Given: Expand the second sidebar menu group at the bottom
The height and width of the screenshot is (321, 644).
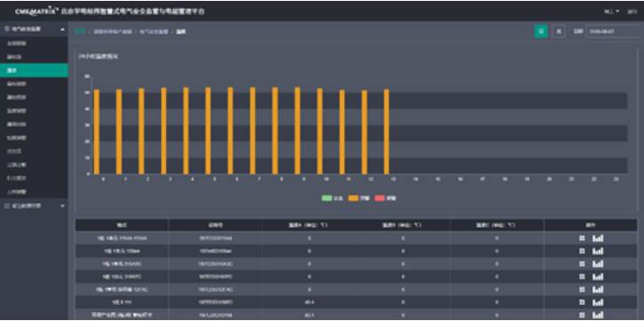Looking at the screenshot, I should point(34,205).
